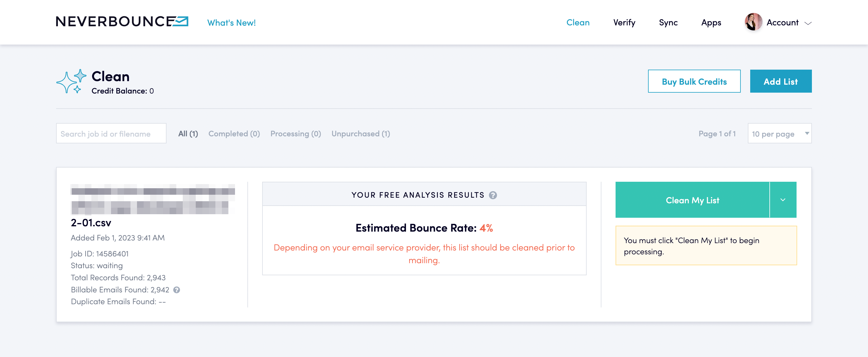The image size is (868, 357).
Task: Click the billable emails help question mark icon
Action: 178,289
